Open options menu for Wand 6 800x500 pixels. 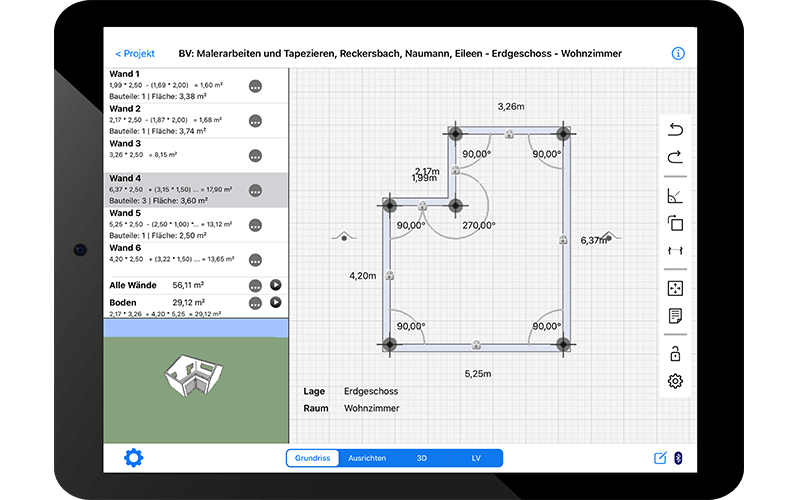[x=255, y=260]
